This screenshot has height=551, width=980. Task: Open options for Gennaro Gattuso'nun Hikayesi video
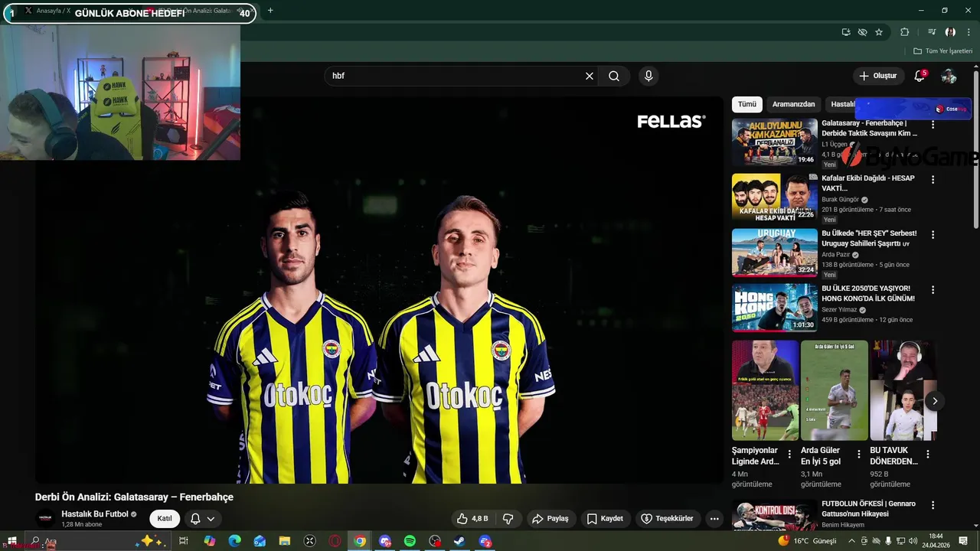pyautogui.click(x=933, y=506)
